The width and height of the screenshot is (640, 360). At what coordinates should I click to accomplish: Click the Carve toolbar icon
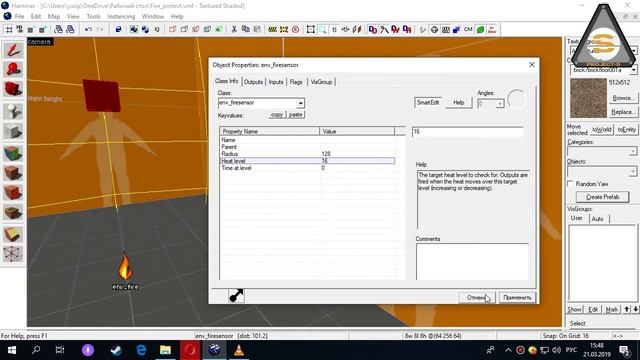click(118, 29)
